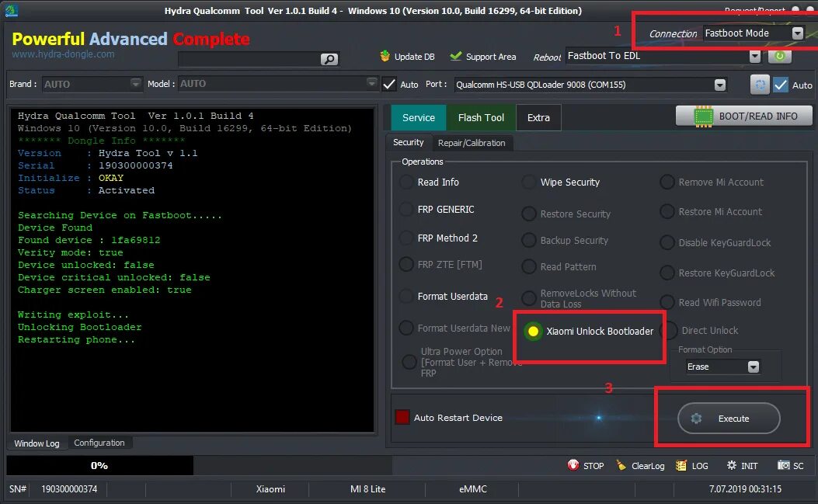Screen dimensions: 818x504
Task: Switch to the Window Log tab
Action: coord(37,443)
